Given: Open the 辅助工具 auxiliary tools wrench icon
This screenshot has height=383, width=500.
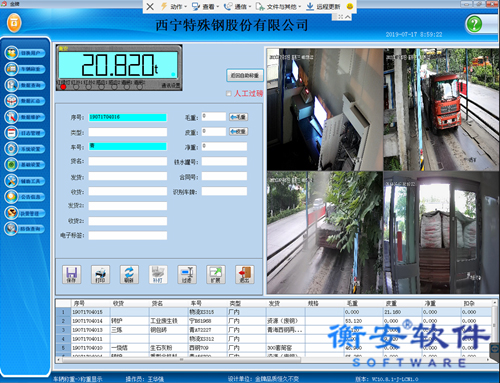Looking at the screenshot, I should [x=12, y=181].
